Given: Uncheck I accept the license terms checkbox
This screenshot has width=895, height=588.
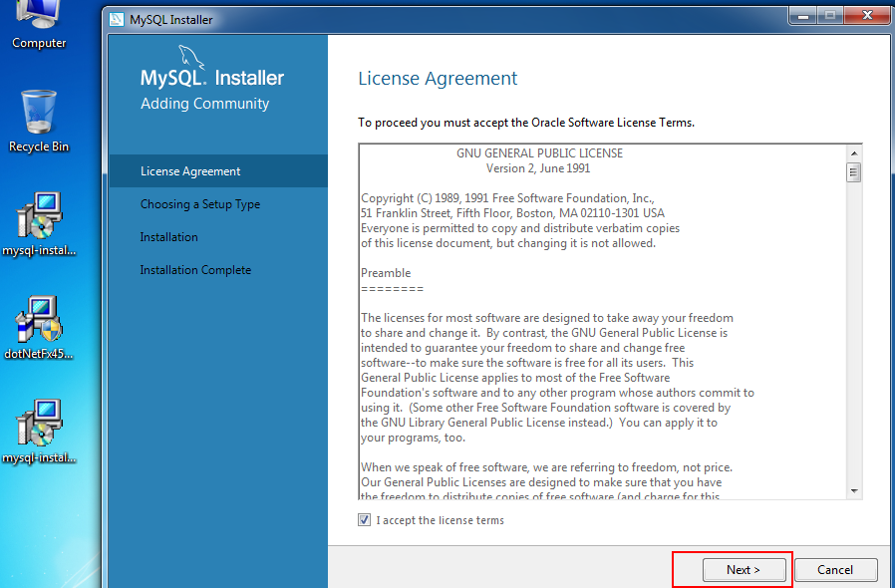Looking at the screenshot, I should click(x=364, y=520).
